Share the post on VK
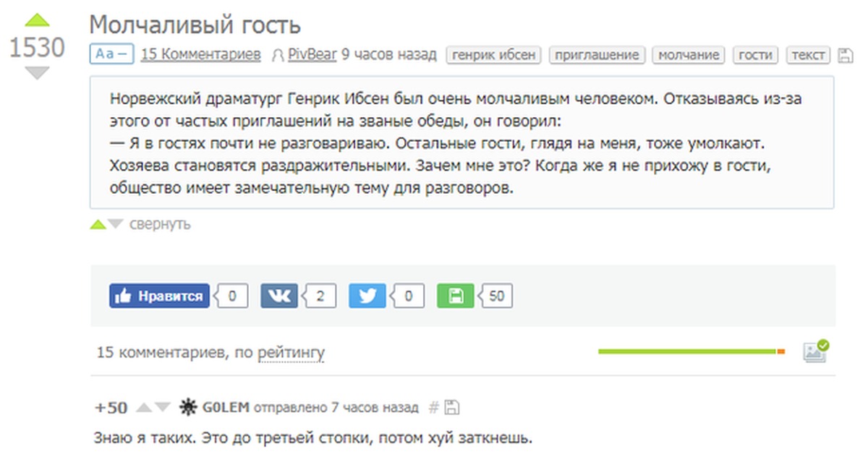 (x=279, y=296)
